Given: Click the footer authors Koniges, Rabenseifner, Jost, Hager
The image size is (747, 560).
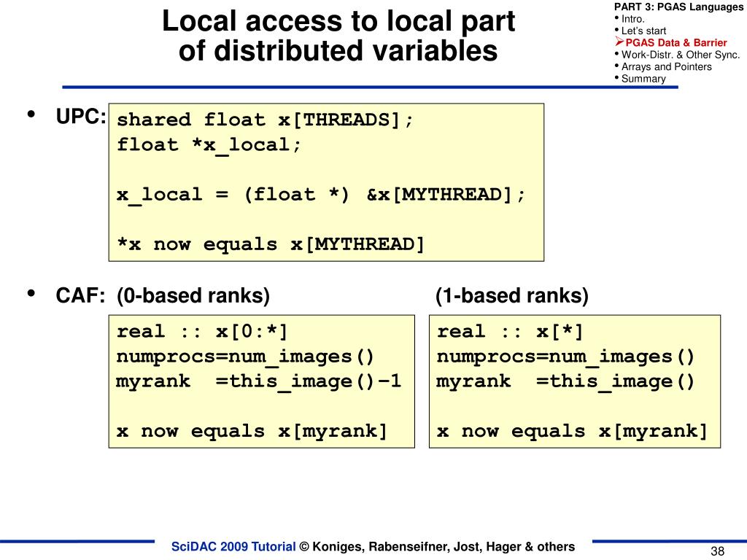Looking at the screenshot, I should (x=417, y=547).
